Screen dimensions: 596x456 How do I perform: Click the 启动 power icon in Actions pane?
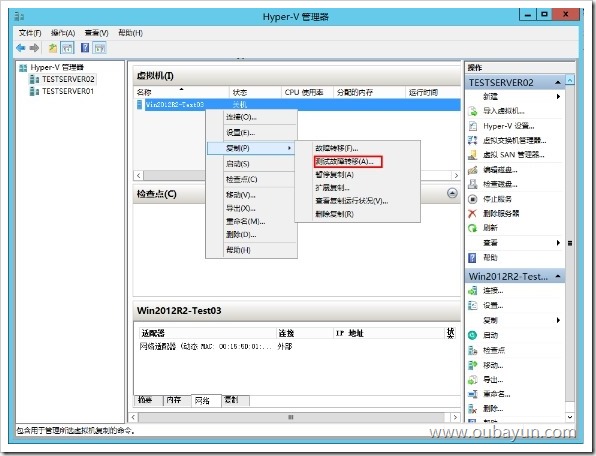472,335
